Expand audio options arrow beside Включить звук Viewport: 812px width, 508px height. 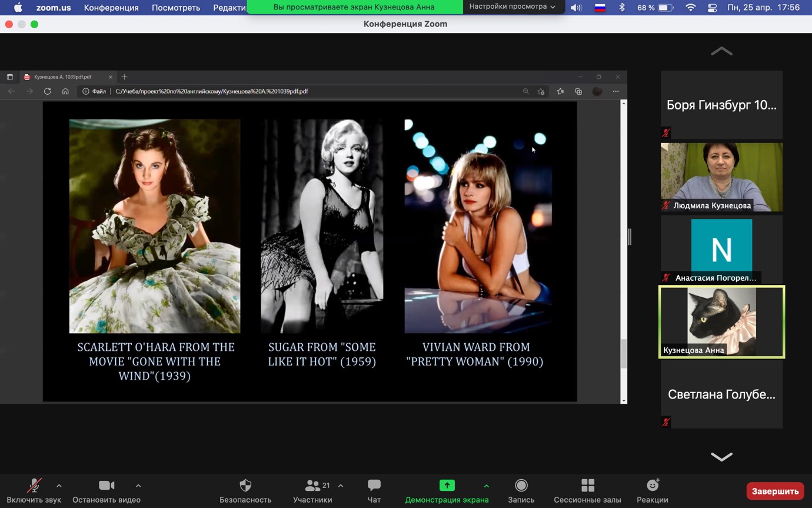[59, 486]
